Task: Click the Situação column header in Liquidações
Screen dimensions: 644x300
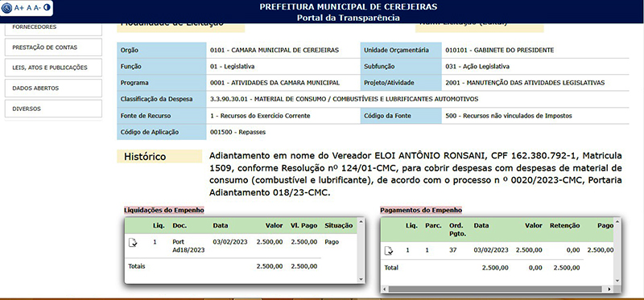Action: 338,226
